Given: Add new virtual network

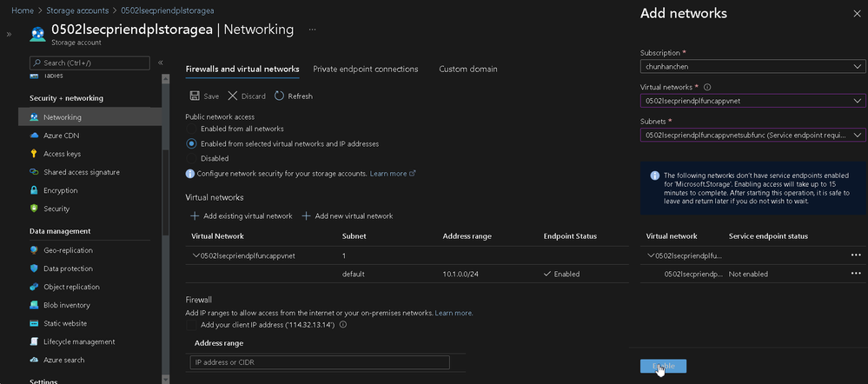Looking at the screenshot, I should click(347, 215).
